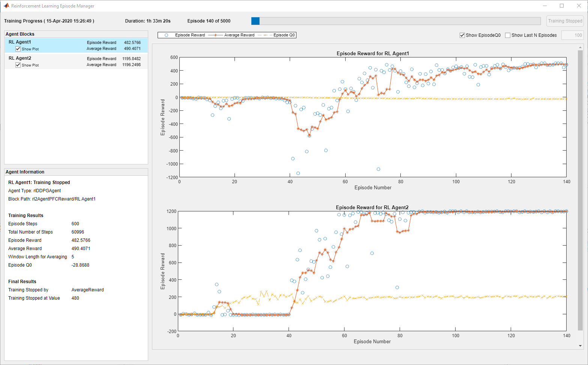Click the Episode Reward for RL Agent1 plot title
Viewport: 588px width, 365px height.
click(373, 53)
